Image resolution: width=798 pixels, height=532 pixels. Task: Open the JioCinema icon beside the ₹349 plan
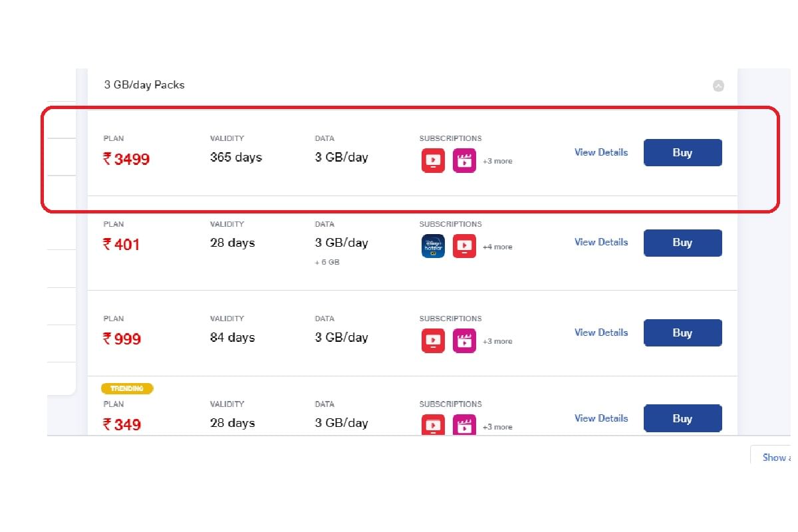pos(464,425)
